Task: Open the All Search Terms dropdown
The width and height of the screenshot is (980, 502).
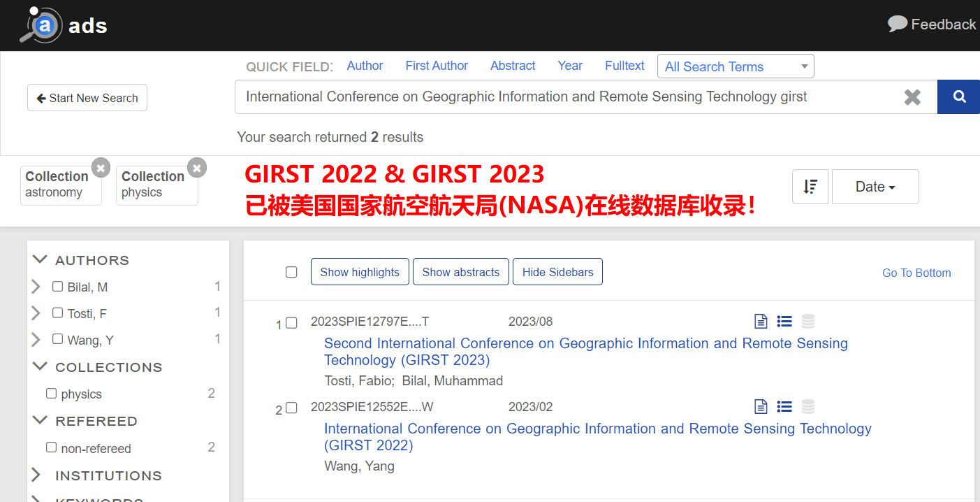Action: tap(736, 66)
